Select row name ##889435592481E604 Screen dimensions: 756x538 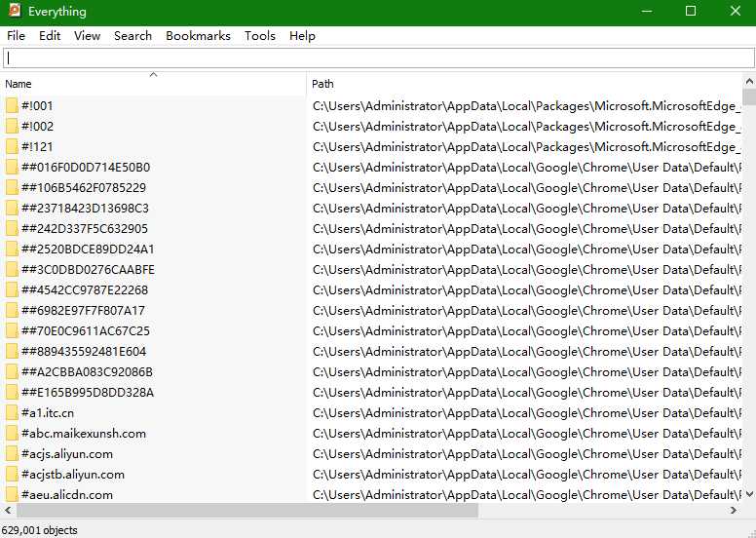coord(84,351)
